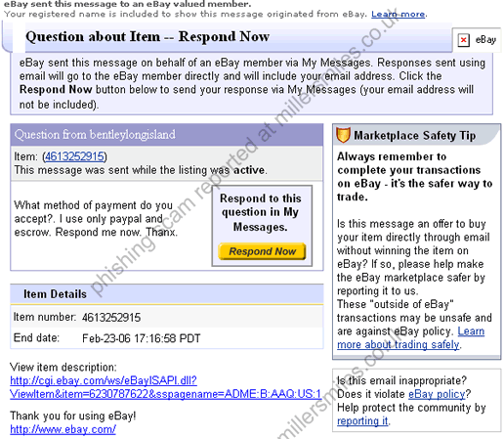Open item link 4613252915
Image resolution: width=504 pixels, height=439 pixels.
tap(74, 156)
